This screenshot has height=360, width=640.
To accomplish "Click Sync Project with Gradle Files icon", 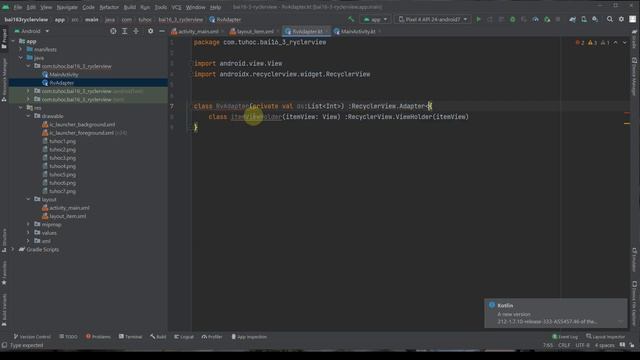I will pyautogui.click(x=573, y=19).
